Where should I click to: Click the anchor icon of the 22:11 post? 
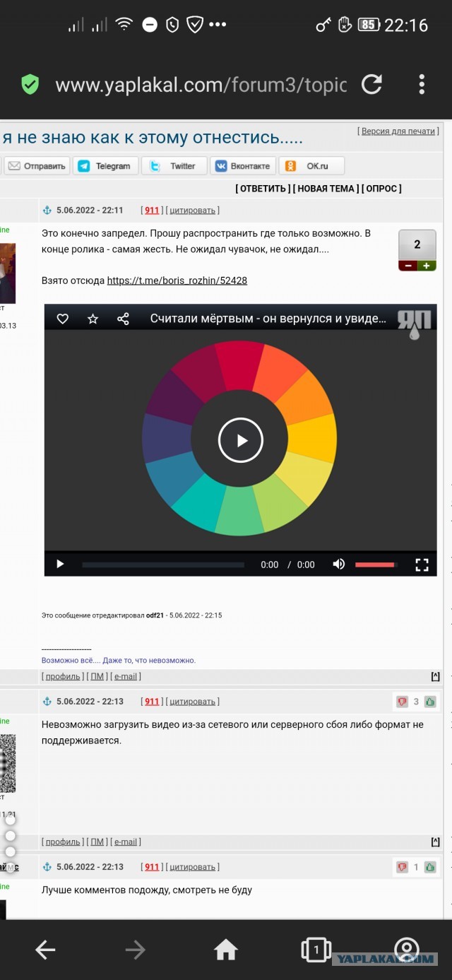[x=47, y=210]
